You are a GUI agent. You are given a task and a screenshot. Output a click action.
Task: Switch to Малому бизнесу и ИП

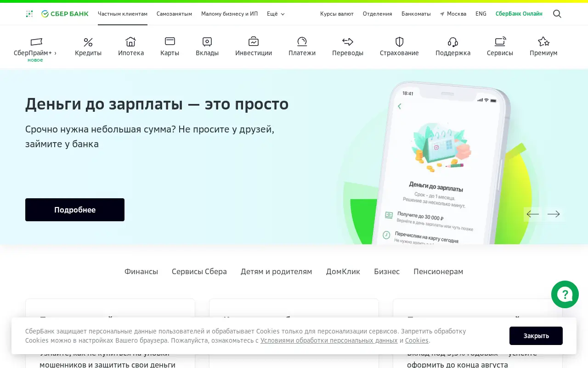[x=229, y=14]
